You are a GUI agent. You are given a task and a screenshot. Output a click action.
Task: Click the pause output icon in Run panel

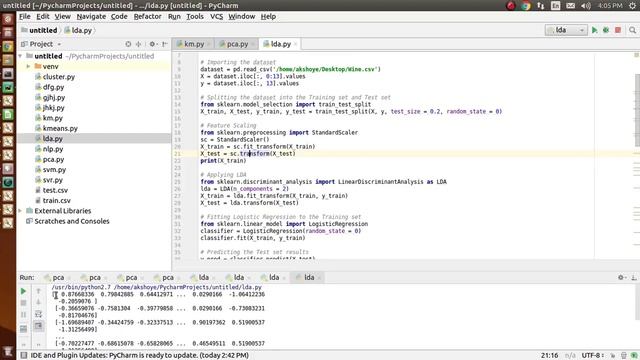(23, 315)
